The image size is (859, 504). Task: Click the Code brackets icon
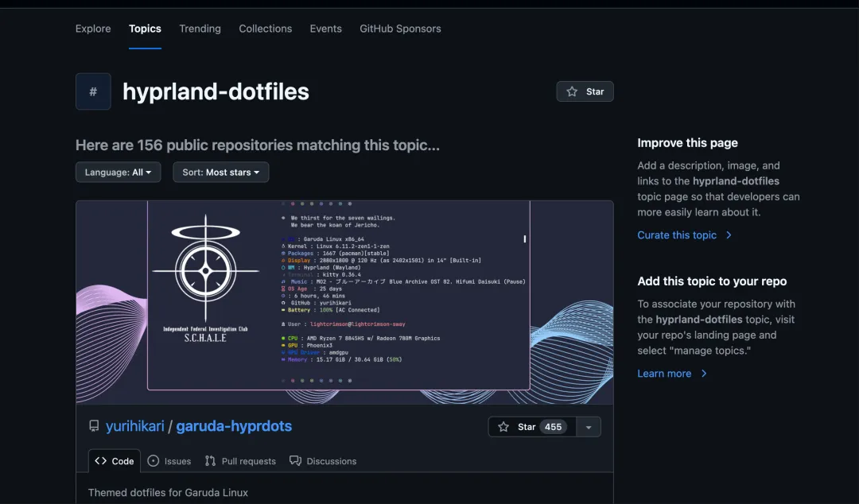tap(101, 461)
